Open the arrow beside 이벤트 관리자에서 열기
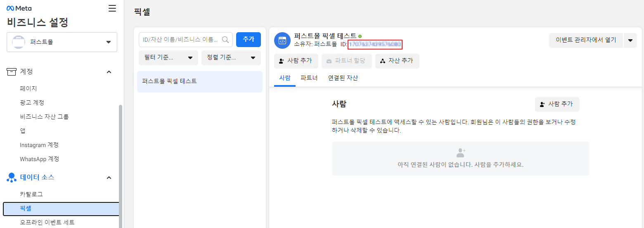644x228 pixels. point(630,40)
